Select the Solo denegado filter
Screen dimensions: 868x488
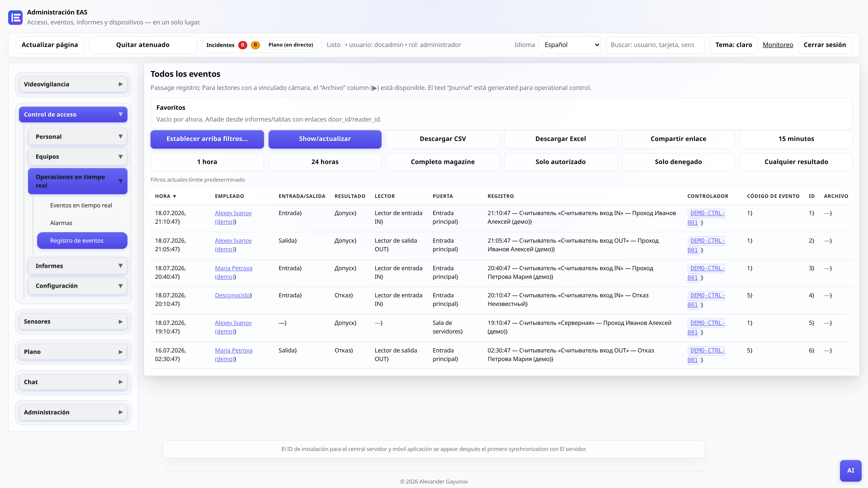[x=678, y=162]
